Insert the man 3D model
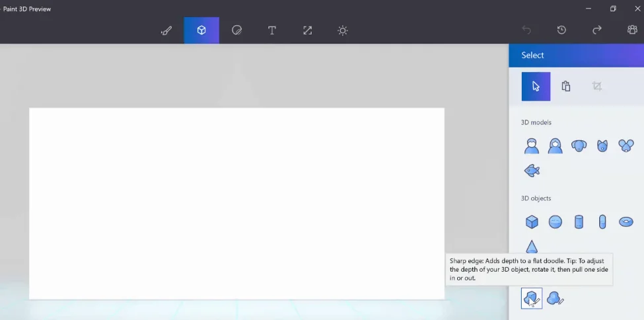This screenshot has height=320, width=644. click(x=532, y=145)
